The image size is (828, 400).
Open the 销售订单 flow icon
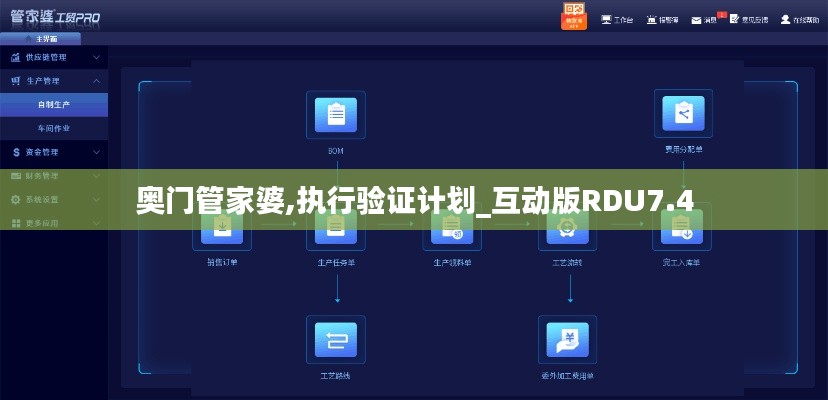point(222,227)
